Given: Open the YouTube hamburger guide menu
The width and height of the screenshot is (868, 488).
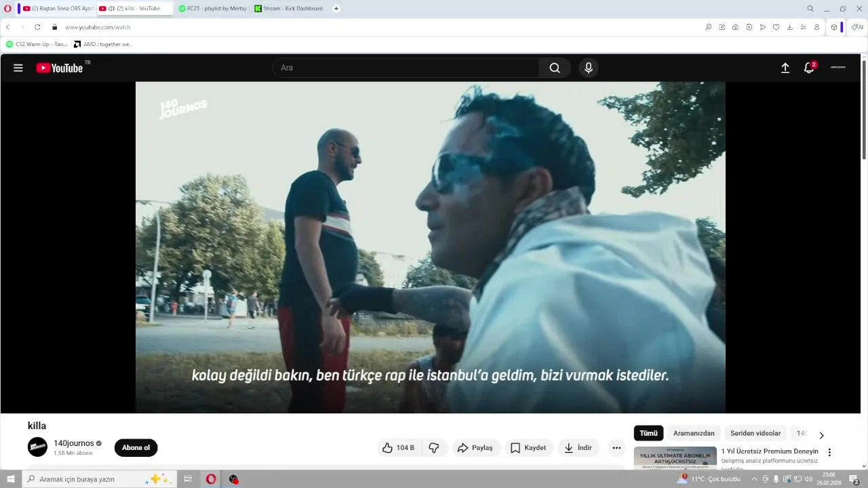Looking at the screenshot, I should [18, 68].
